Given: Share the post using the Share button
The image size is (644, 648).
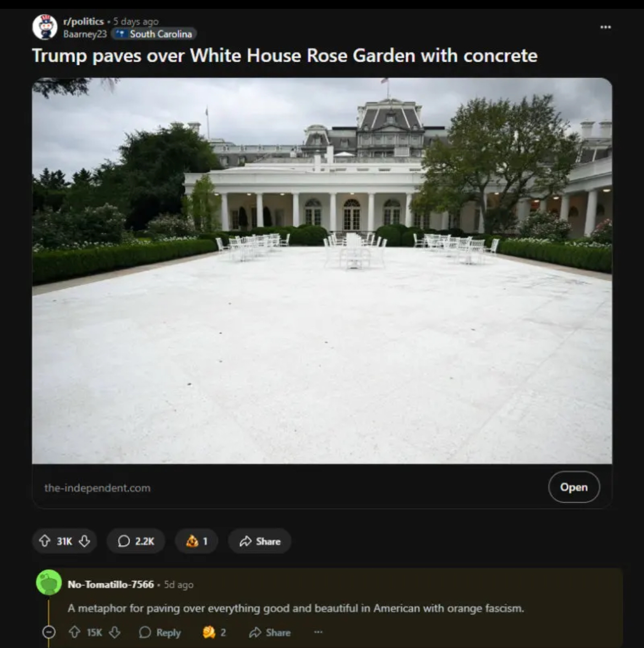Looking at the screenshot, I should pyautogui.click(x=260, y=541).
